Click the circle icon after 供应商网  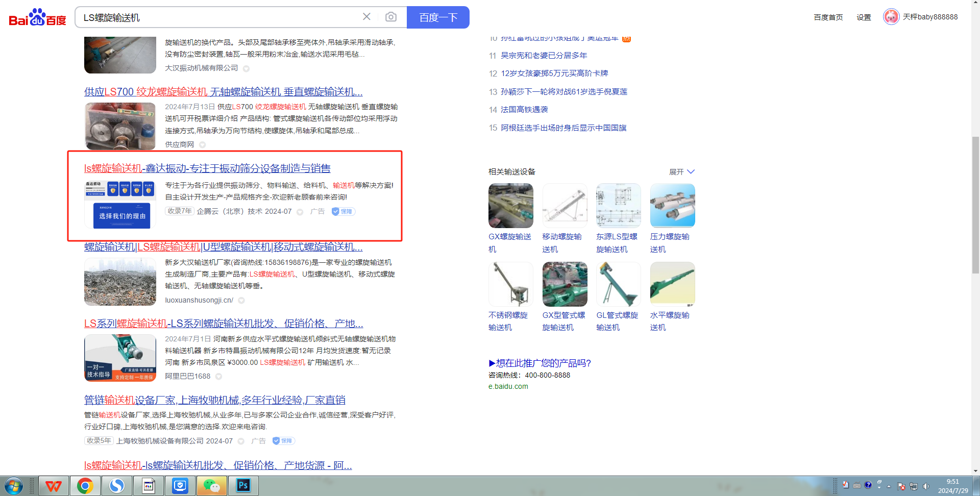click(x=203, y=145)
